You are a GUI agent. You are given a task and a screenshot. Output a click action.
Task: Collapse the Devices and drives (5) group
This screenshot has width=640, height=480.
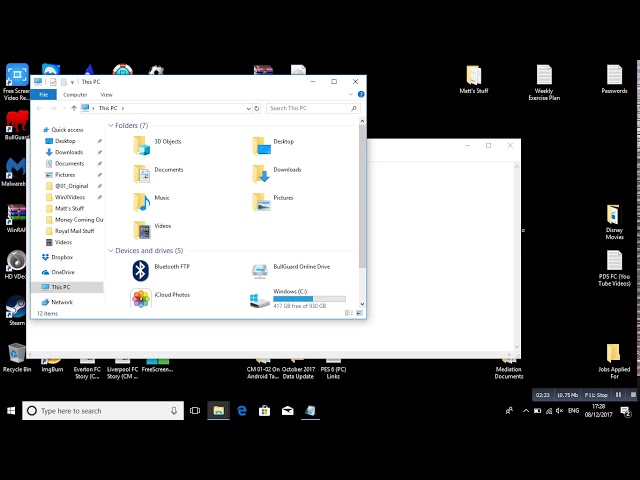[x=110, y=251]
